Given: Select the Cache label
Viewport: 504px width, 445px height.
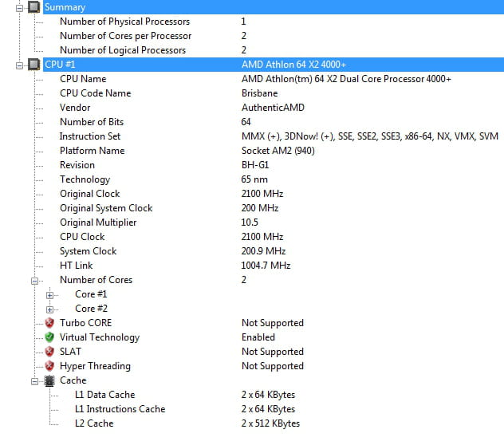Looking at the screenshot, I should pyautogui.click(x=73, y=380).
